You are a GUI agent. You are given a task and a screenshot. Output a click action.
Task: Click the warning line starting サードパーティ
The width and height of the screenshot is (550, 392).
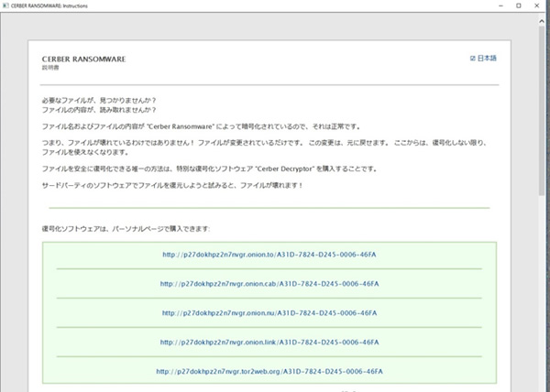172,185
